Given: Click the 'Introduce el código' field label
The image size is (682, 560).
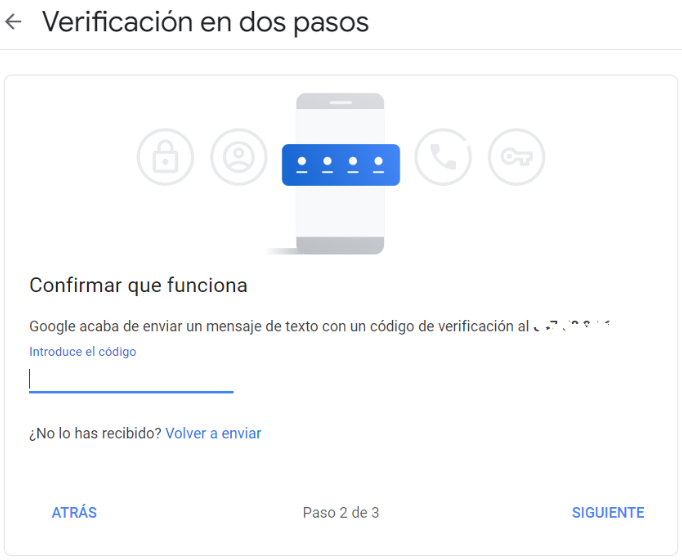Looking at the screenshot, I should 83,351.
